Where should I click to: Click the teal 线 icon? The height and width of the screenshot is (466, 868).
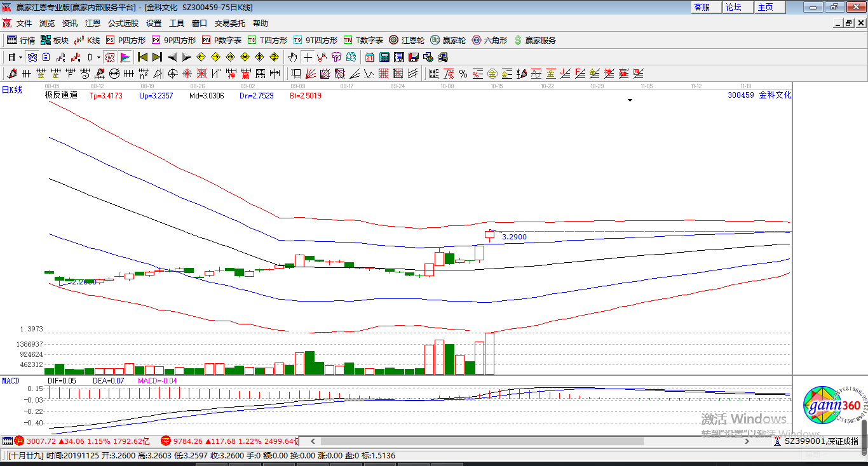pyautogui.click(x=351, y=57)
